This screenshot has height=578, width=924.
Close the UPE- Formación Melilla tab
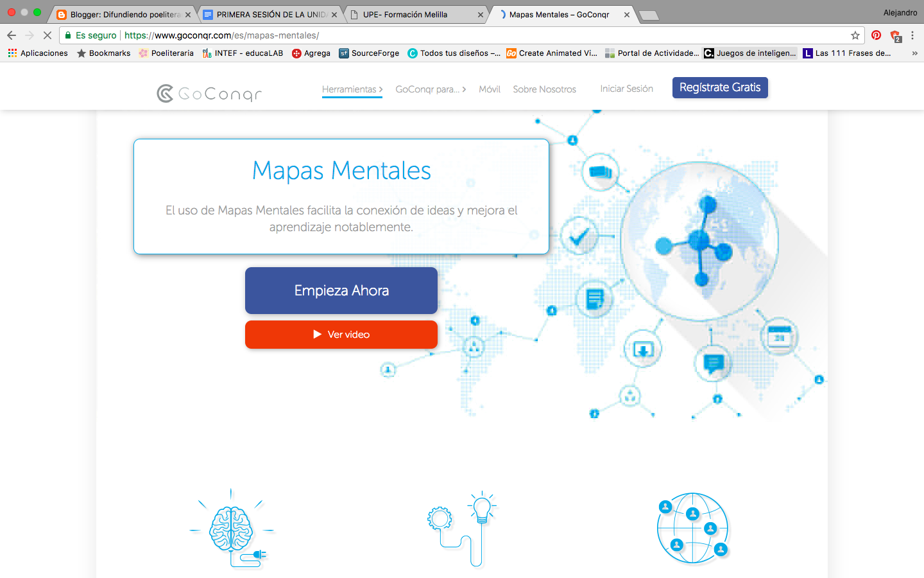click(x=481, y=14)
